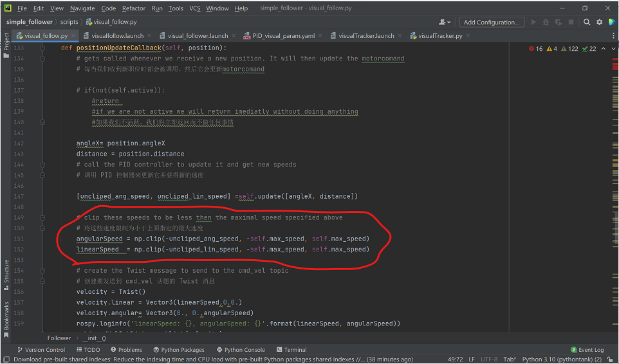This screenshot has width=619, height=364.
Task: Click the Debug bug icon
Action: click(x=546, y=22)
